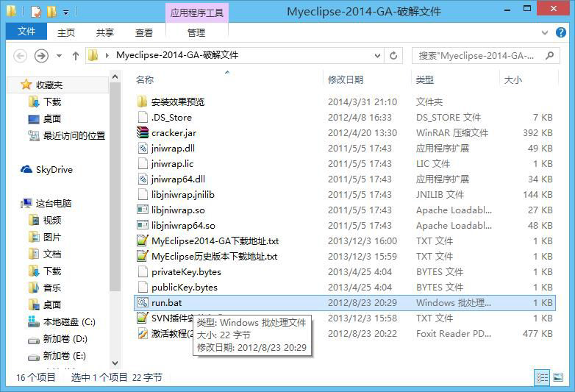This screenshot has width=575, height=392.
Task: Switch to details view in status bar
Action: click(542, 378)
